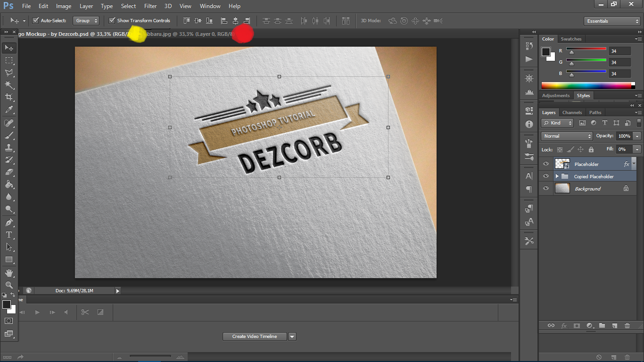The width and height of the screenshot is (644, 362).
Task: Switch to the Paths tab
Action: [x=595, y=113]
